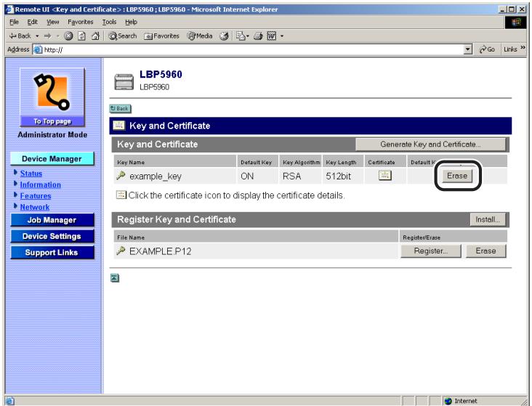Open Device Settings in sidebar
Image resolution: width=532 pixels, height=406 pixels.
(52, 236)
